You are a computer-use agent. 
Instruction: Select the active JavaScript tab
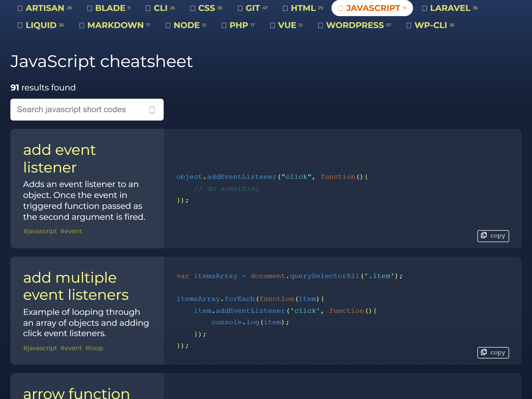click(372, 8)
